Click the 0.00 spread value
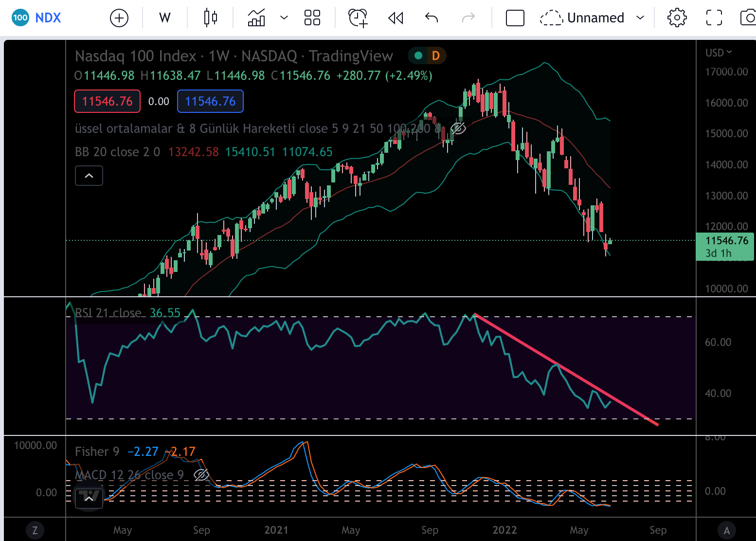756x541 pixels. [159, 101]
